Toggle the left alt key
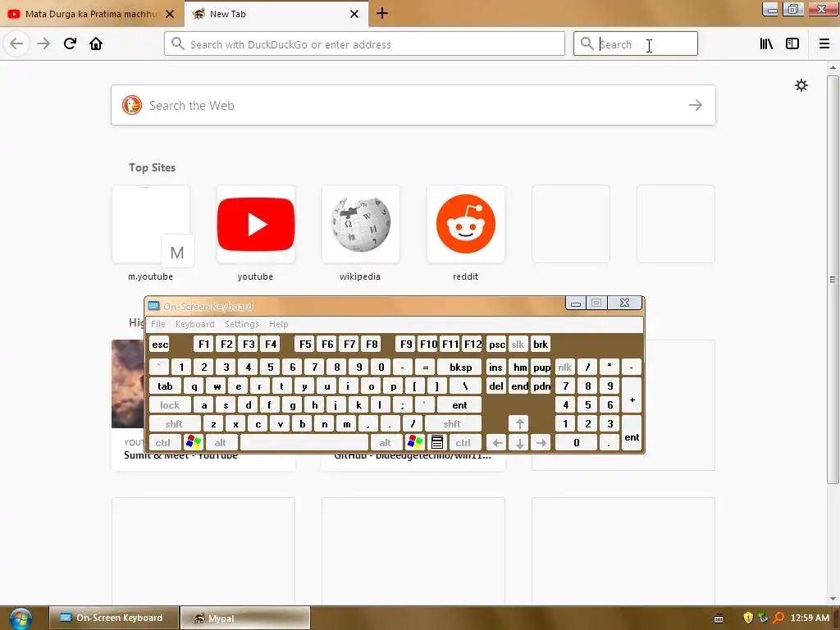 220,442
